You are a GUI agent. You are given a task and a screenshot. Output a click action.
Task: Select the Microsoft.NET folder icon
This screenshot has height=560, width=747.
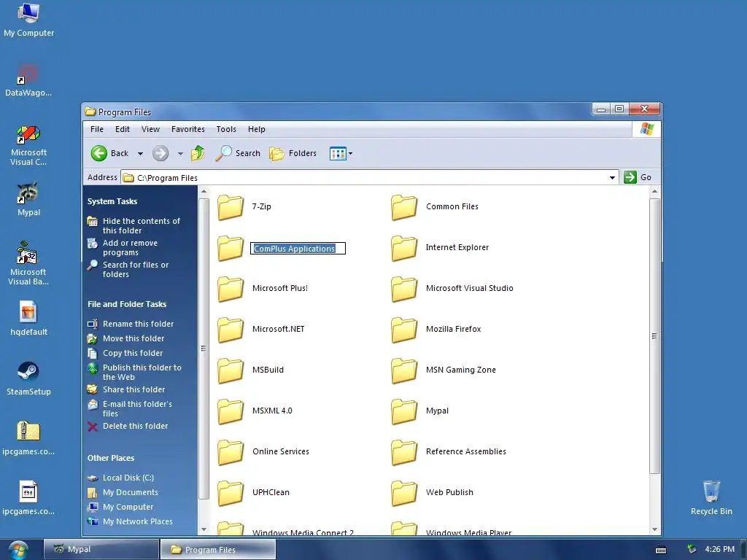(231, 330)
